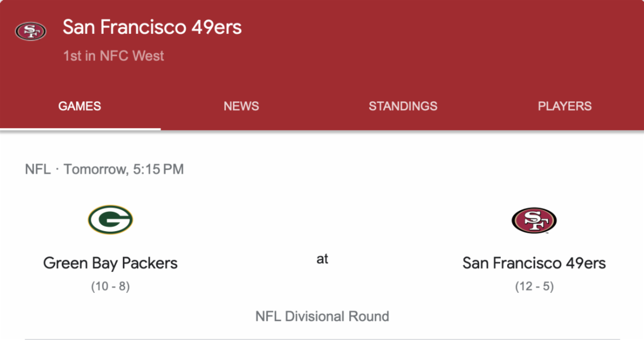
Task: Click the San Francisco 49ers header title
Action: tap(152, 27)
